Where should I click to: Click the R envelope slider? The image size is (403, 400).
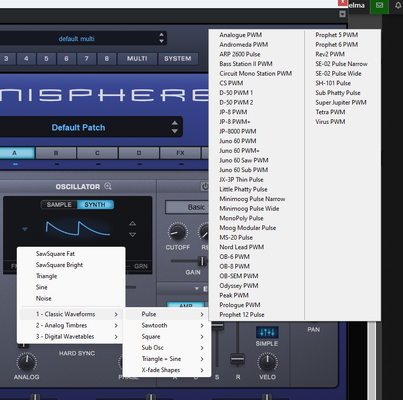click(238, 359)
